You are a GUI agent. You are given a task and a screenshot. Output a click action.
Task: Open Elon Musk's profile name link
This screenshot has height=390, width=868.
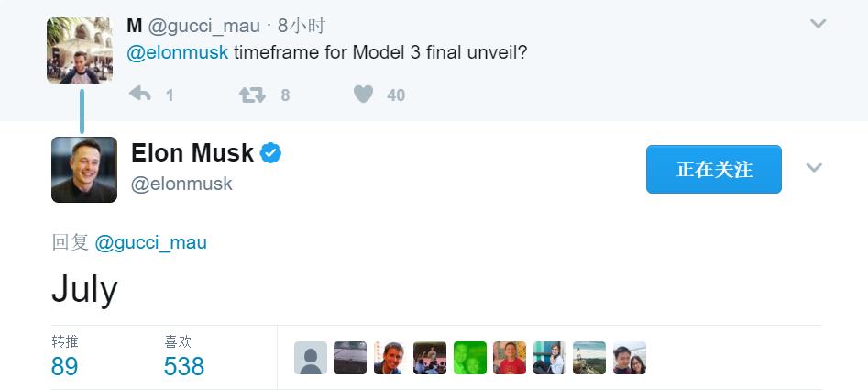pos(192,153)
